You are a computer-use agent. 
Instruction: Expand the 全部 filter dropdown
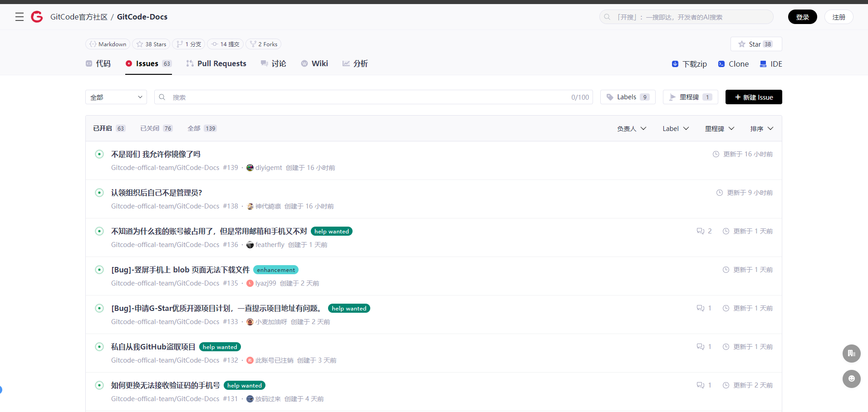[116, 97]
